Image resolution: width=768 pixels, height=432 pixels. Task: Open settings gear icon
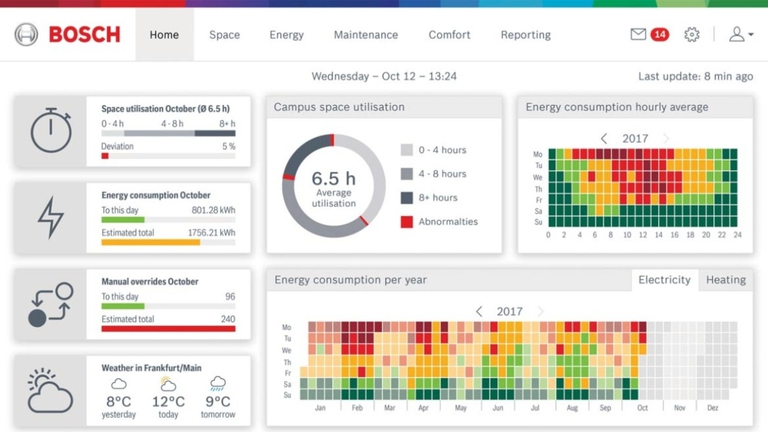pyautogui.click(x=692, y=35)
